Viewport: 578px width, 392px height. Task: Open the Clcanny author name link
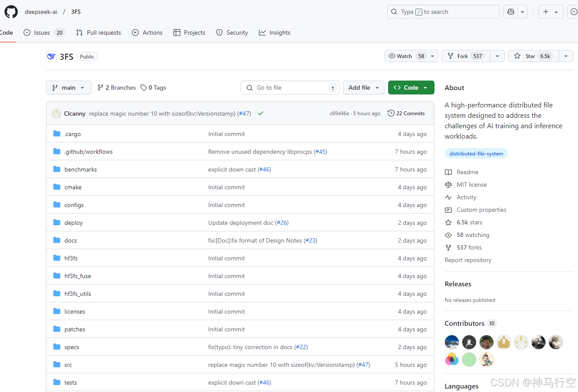75,113
